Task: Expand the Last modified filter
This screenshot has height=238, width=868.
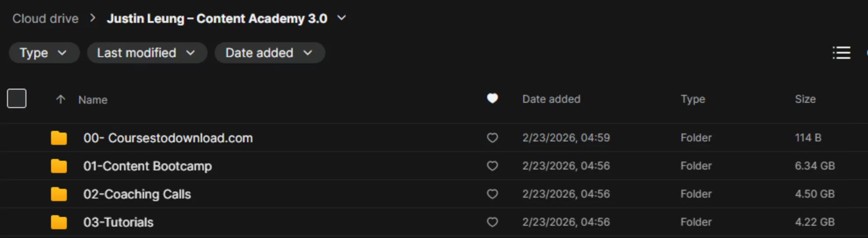Action: coord(146,53)
